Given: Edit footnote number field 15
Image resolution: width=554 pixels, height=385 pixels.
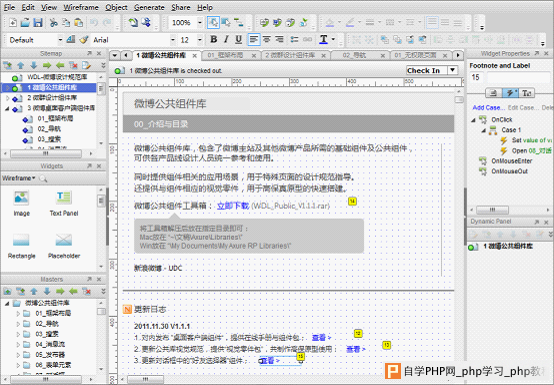Looking at the screenshot, I should tap(477, 77).
